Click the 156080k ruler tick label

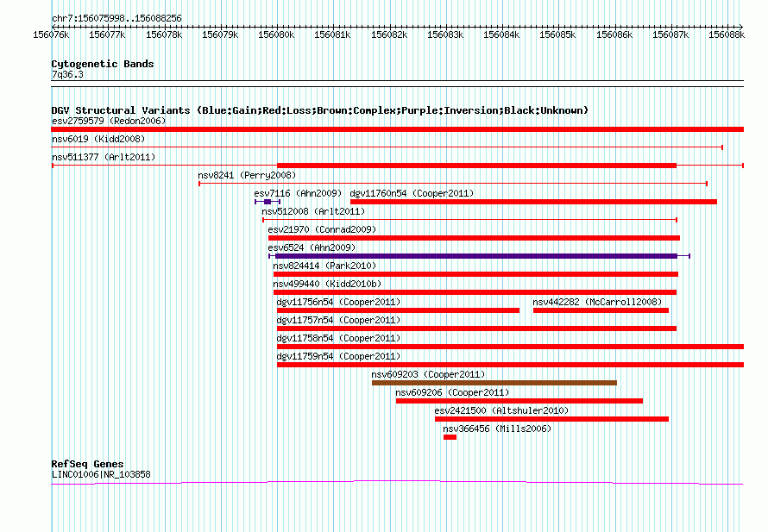276,34
